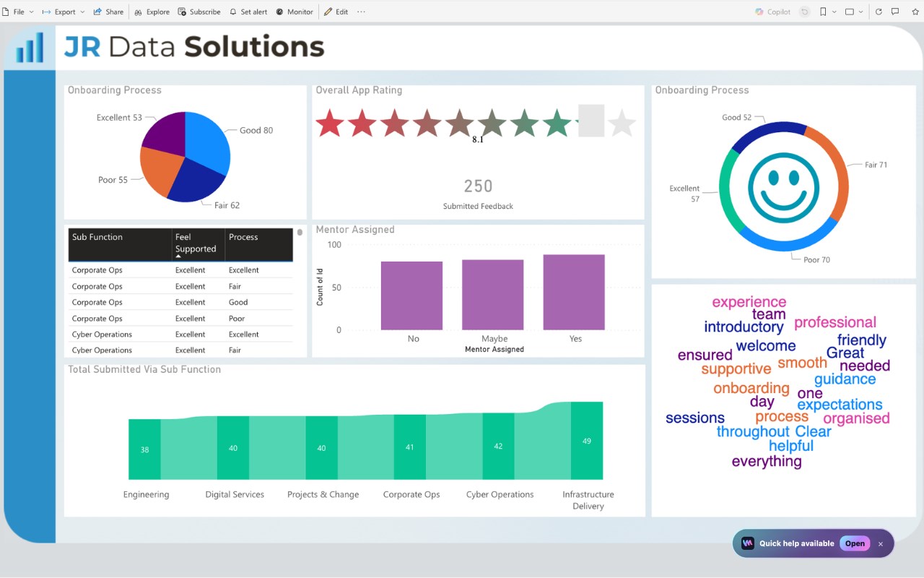Image resolution: width=924 pixels, height=578 pixels.
Task: Select the Corporate Ops bar showing 41
Action: 409,447
